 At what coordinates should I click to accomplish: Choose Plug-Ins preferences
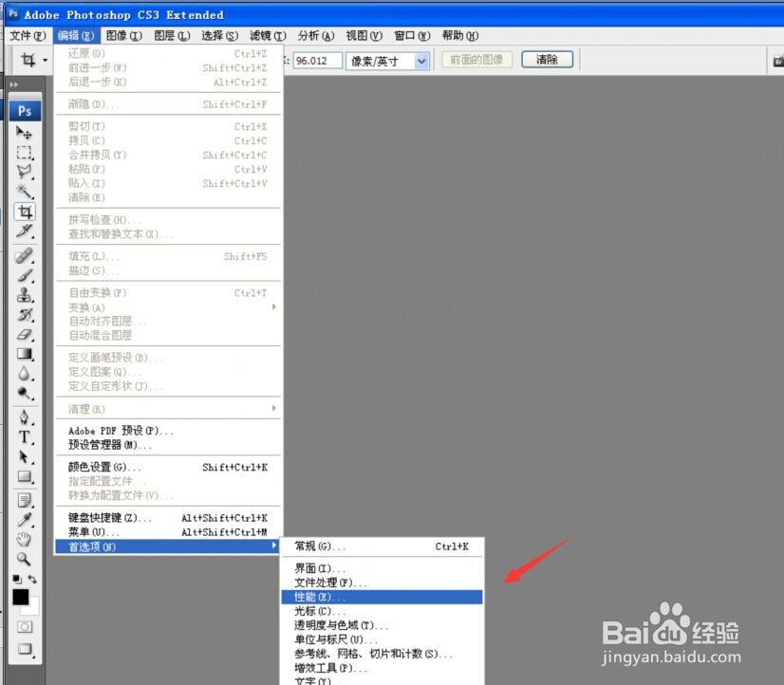coord(382,668)
